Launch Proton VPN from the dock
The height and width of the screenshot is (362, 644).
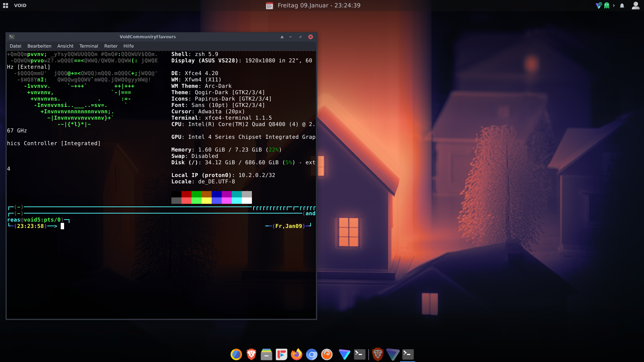pyautogui.click(x=344, y=354)
